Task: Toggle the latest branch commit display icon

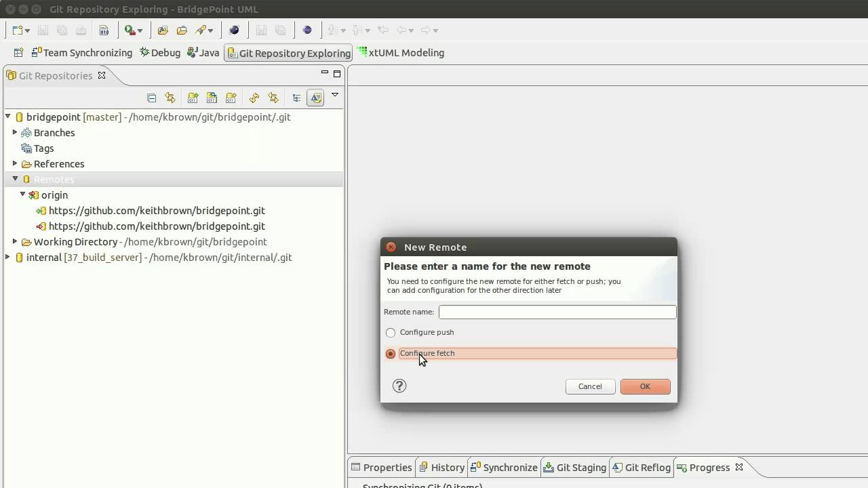Action: click(315, 98)
